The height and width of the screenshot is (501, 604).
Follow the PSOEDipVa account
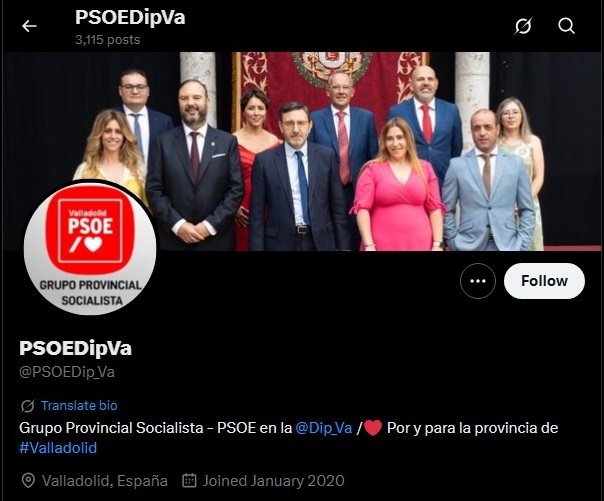[544, 281]
